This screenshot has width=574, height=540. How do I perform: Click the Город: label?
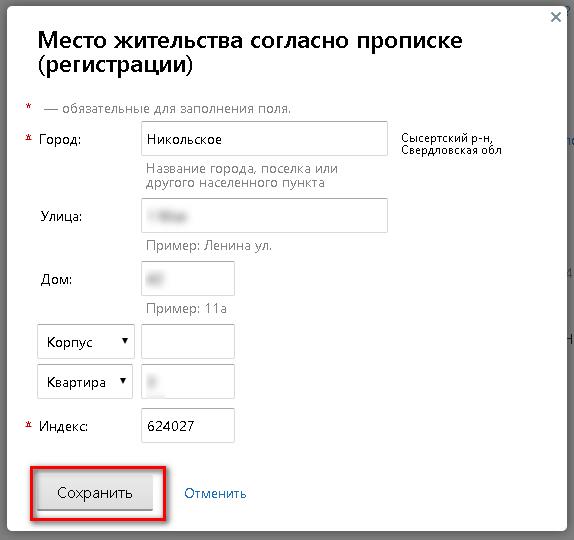click(60, 139)
